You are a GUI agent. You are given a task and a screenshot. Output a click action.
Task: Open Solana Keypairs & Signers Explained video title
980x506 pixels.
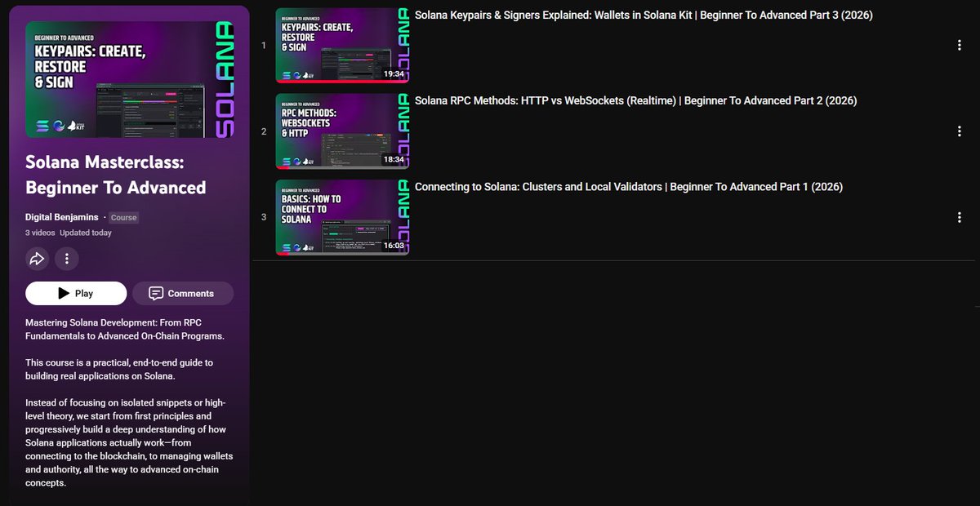click(644, 15)
